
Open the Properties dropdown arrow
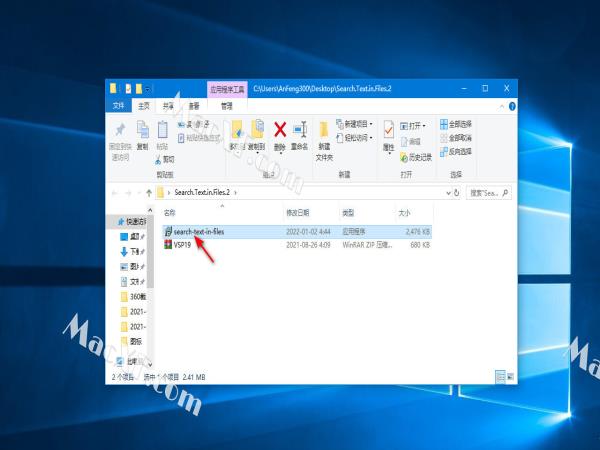coord(388,153)
